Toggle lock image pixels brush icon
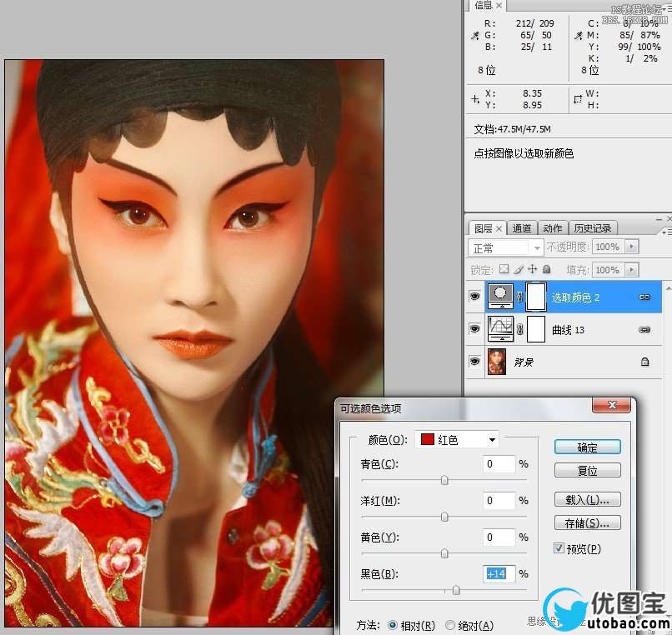Screen dimensions: 672x635 coord(518,269)
